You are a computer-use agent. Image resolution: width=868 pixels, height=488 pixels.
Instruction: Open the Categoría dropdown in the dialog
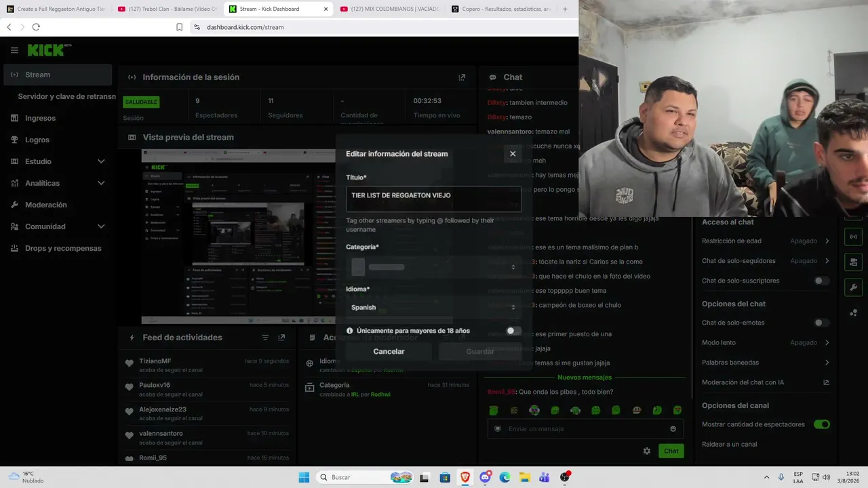point(433,267)
